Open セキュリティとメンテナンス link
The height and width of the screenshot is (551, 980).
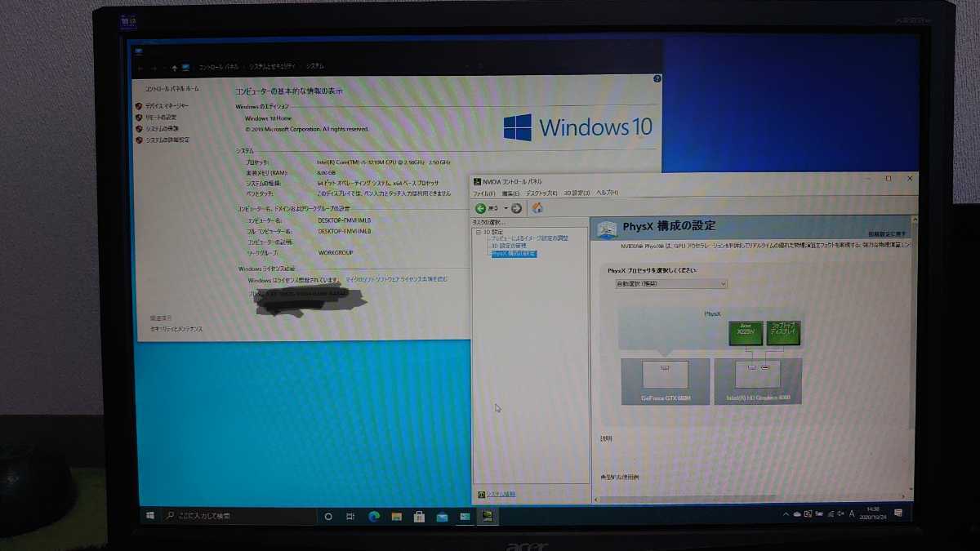coord(176,329)
